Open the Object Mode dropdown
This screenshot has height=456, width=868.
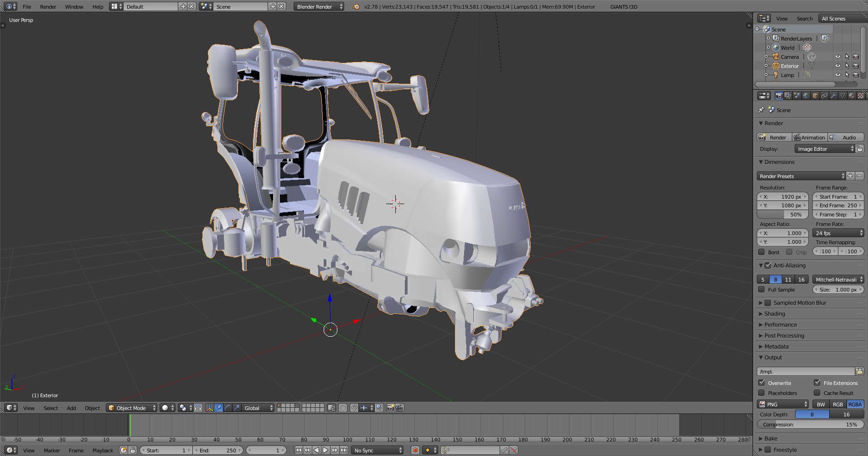pyautogui.click(x=131, y=408)
